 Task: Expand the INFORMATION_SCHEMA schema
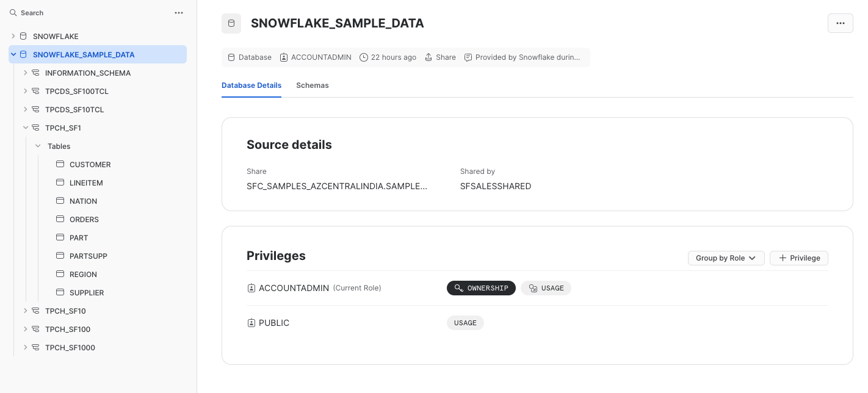click(x=26, y=73)
